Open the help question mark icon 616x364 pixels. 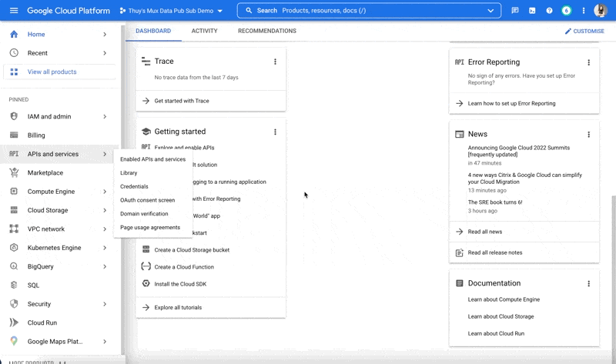(x=549, y=11)
